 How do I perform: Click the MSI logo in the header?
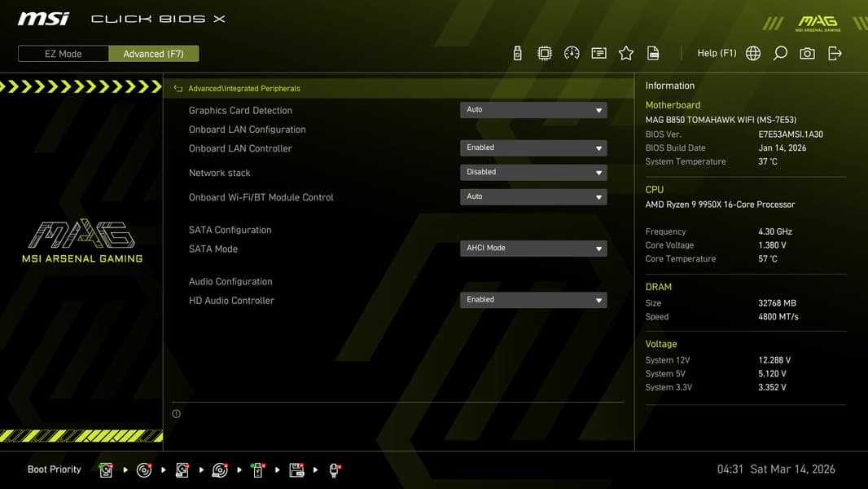[x=43, y=19]
